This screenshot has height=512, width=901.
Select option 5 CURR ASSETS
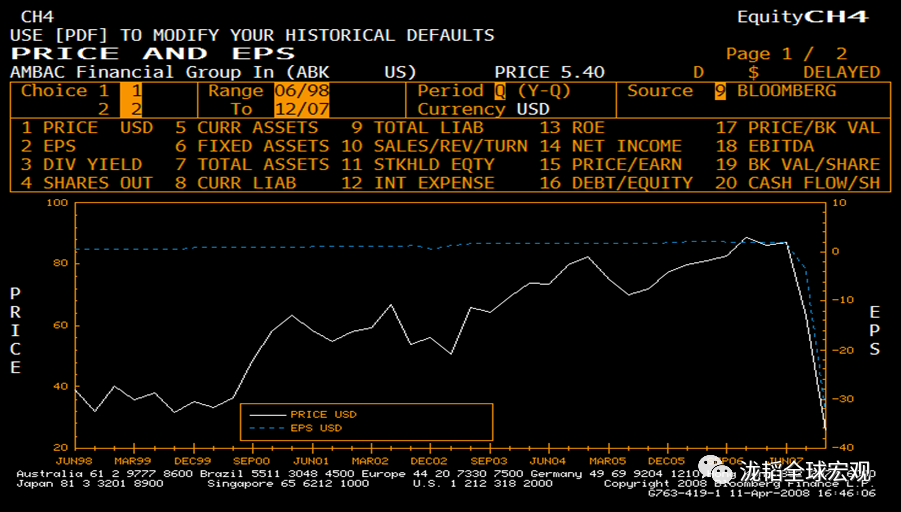pos(247,128)
